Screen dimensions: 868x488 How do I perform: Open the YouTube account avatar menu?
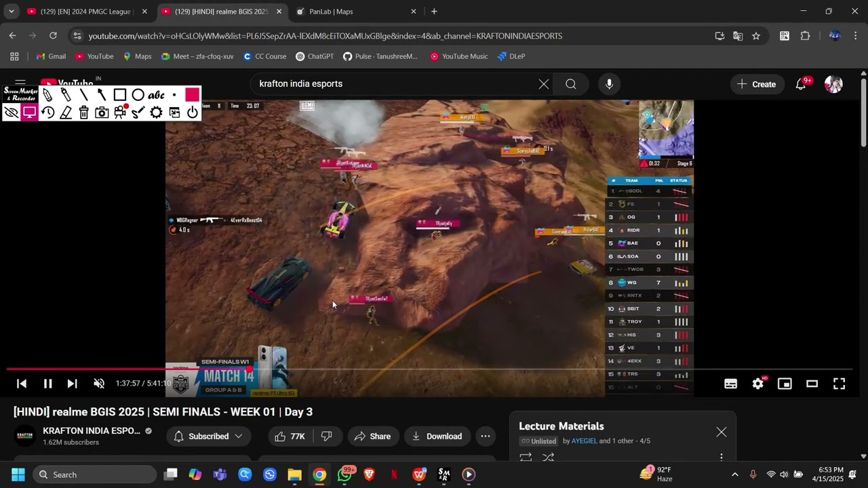coord(833,84)
